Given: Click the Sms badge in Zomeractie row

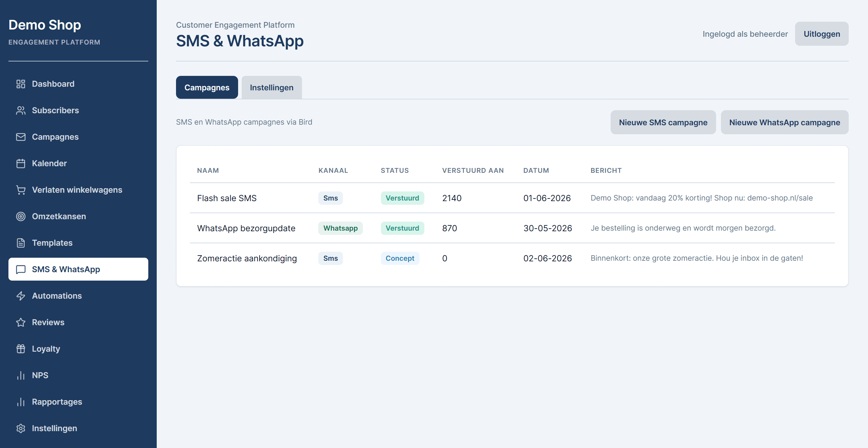Looking at the screenshot, I should (x=331, y=259).
